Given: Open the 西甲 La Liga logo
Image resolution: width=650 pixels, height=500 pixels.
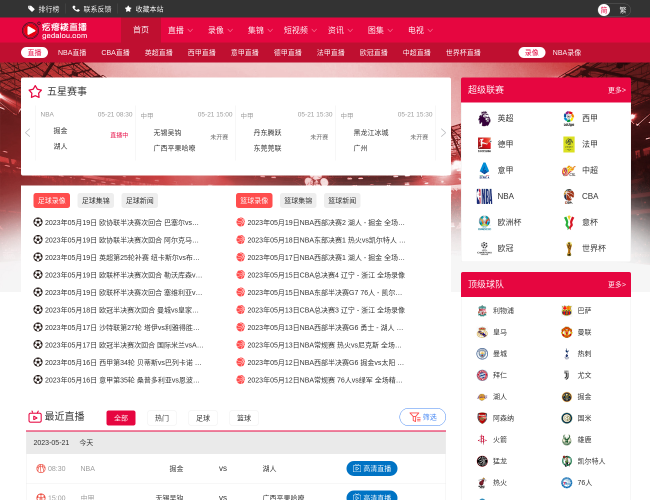Looking at the screenshot, I should click(x=569, y=118).
